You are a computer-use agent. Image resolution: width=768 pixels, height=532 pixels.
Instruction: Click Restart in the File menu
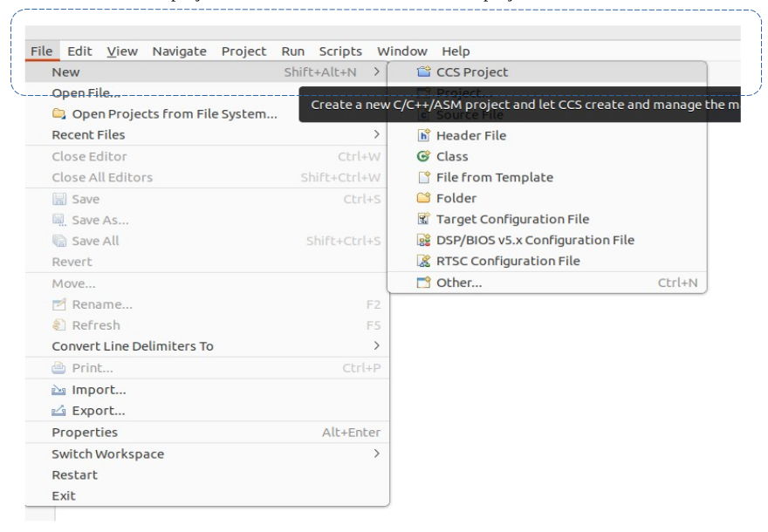click(75, 475)
